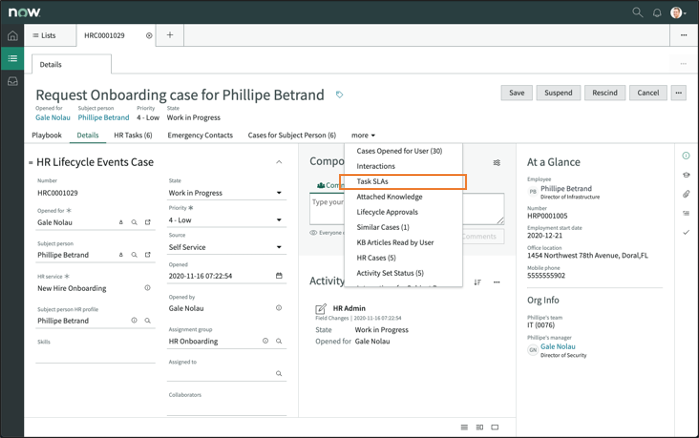This screenshot has width=699, height=438.
Task: Show info for Opened by Gale Nolau
Action: coord(279,308)
